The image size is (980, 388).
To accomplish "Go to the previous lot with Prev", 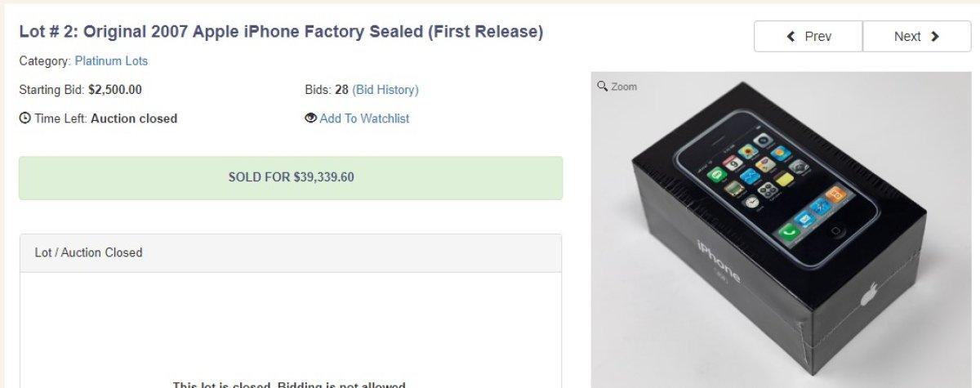I will click(808, 37).
